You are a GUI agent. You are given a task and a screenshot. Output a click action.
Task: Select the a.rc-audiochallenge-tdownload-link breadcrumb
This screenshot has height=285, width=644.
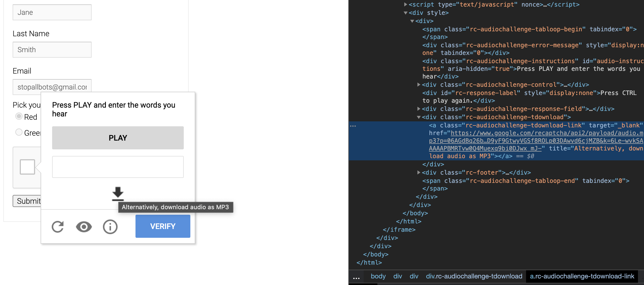coord(582,276)
